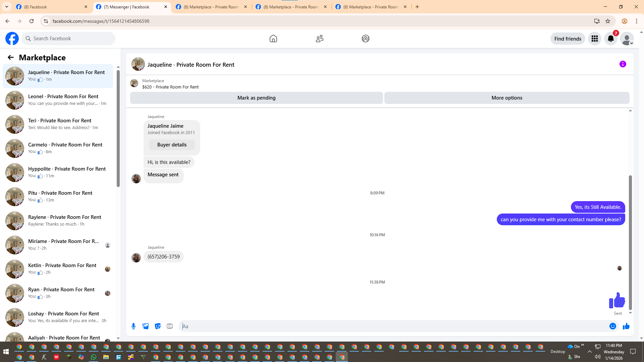
Task: Click the voice clip microphone icon
Action: pyautogui.click(x=133, y=326)
